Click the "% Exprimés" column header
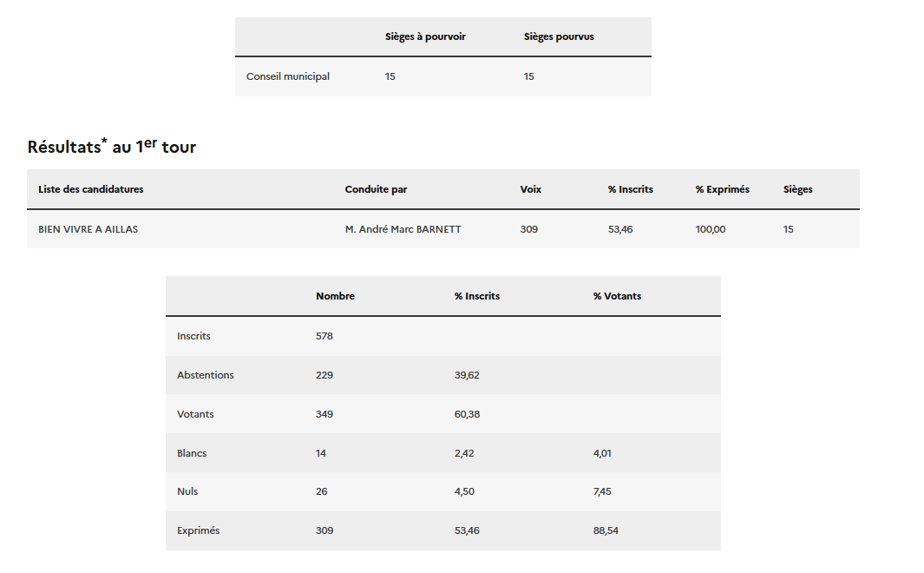This screenshot has height=573, width=924. coord(722,189)
